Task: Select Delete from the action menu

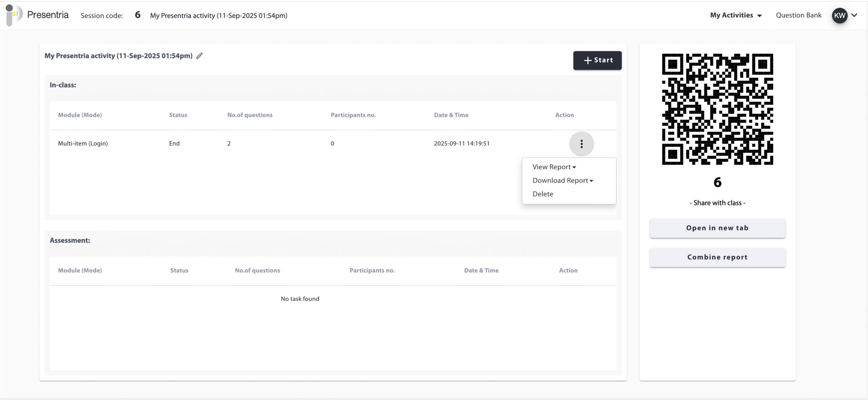Action: click(x=542, y=194)
